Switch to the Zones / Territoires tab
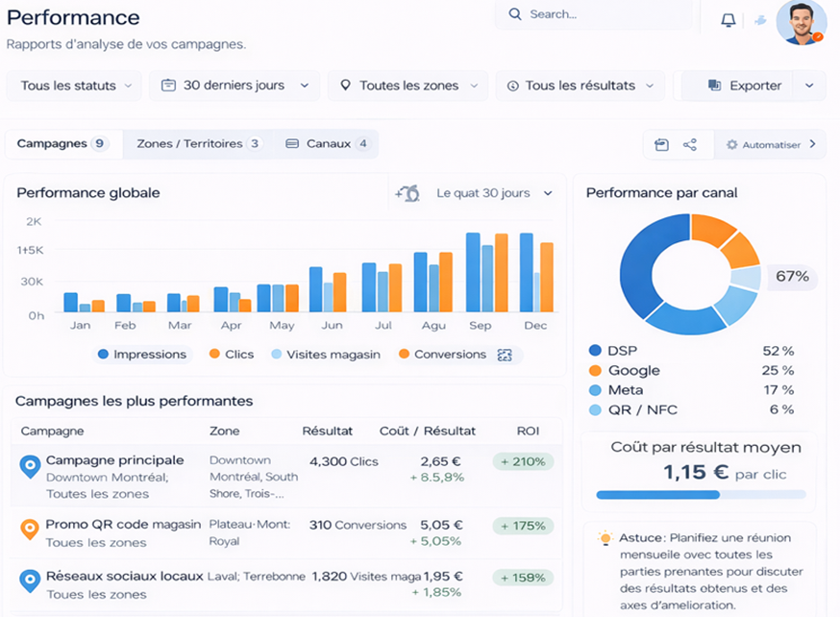This screenshot has width=840, height=617. click(198, 144)
